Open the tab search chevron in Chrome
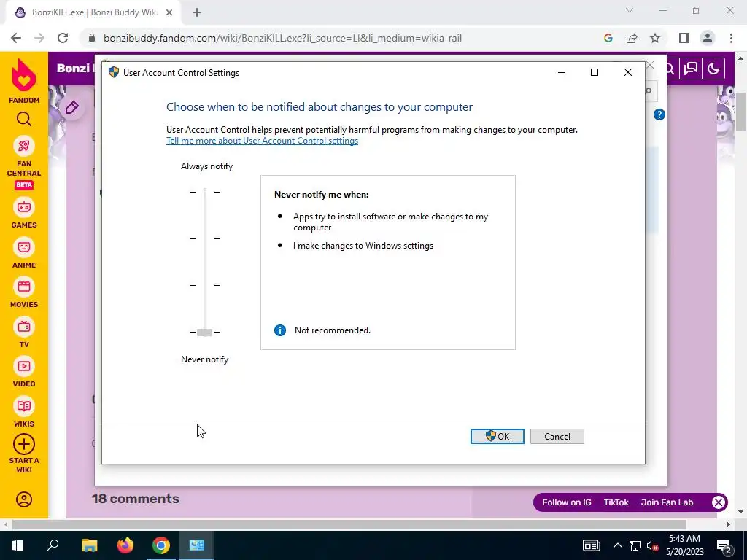Screen dimensions: 747x560 630,10
